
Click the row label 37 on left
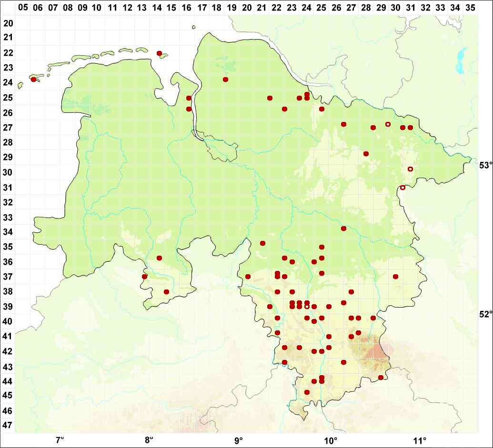click(8, 277)
